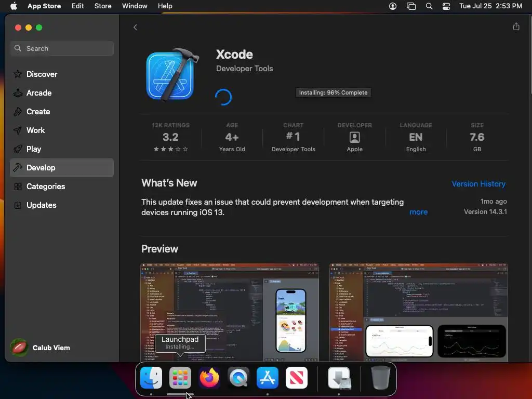Image resolution: width=532 pixels, height=399 pixels.
Task: Click the circular install progress indicator
Action: 223,97
